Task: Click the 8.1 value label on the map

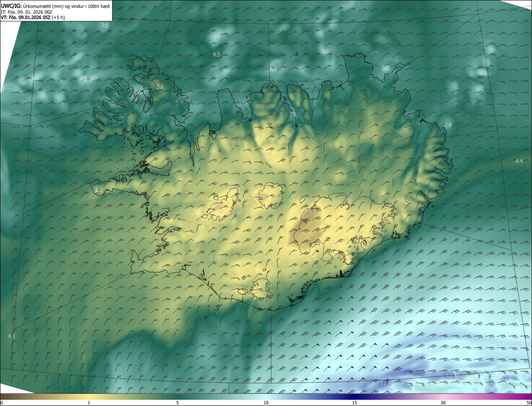Action: coord(325,51)
